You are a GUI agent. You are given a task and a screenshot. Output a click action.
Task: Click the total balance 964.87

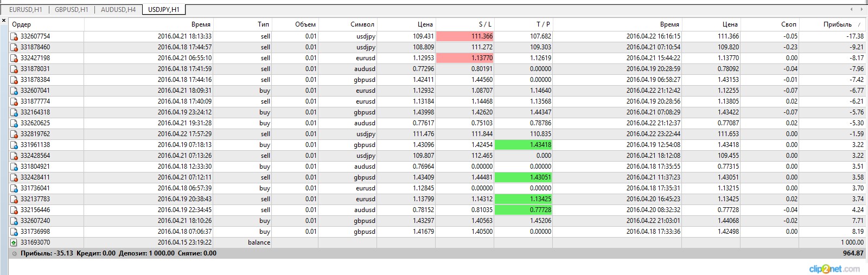point(853,253)
